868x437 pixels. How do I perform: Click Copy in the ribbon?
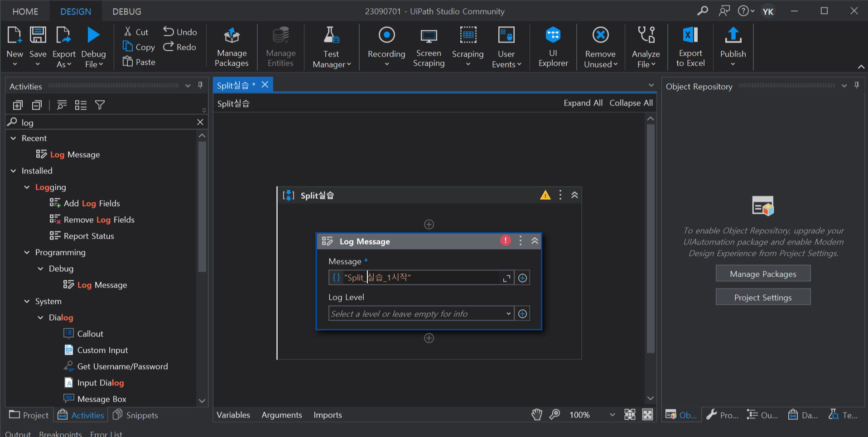pyautogui.click(x=139, y=47)
